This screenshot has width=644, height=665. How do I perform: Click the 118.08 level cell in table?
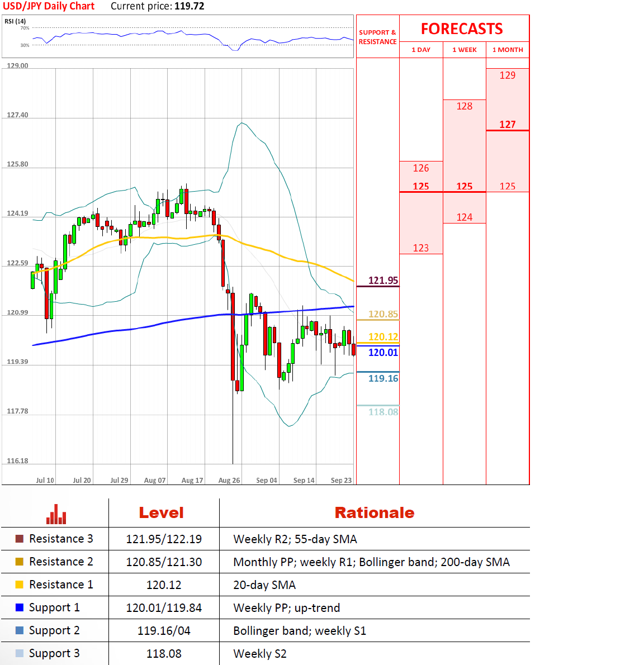[164, 654]
